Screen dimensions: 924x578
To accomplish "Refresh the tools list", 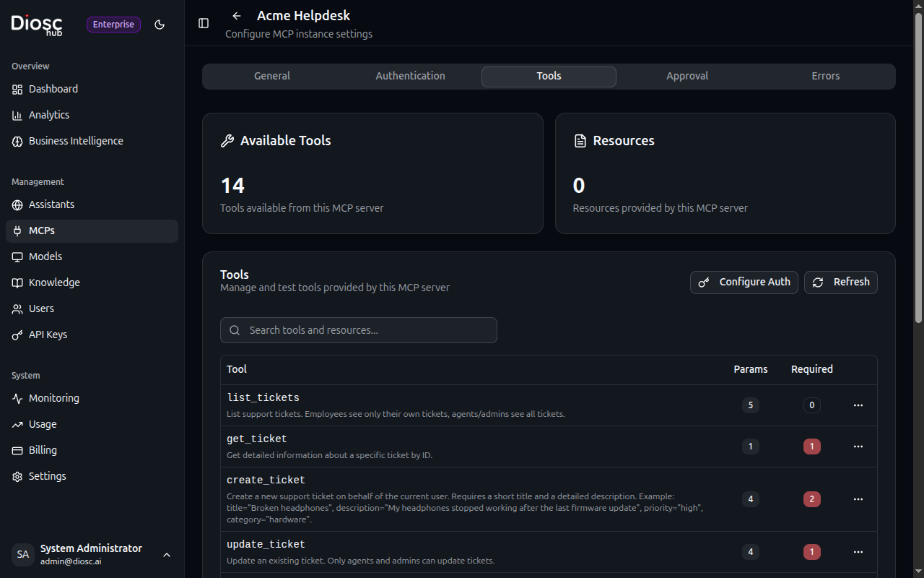I will click(841, 282).
